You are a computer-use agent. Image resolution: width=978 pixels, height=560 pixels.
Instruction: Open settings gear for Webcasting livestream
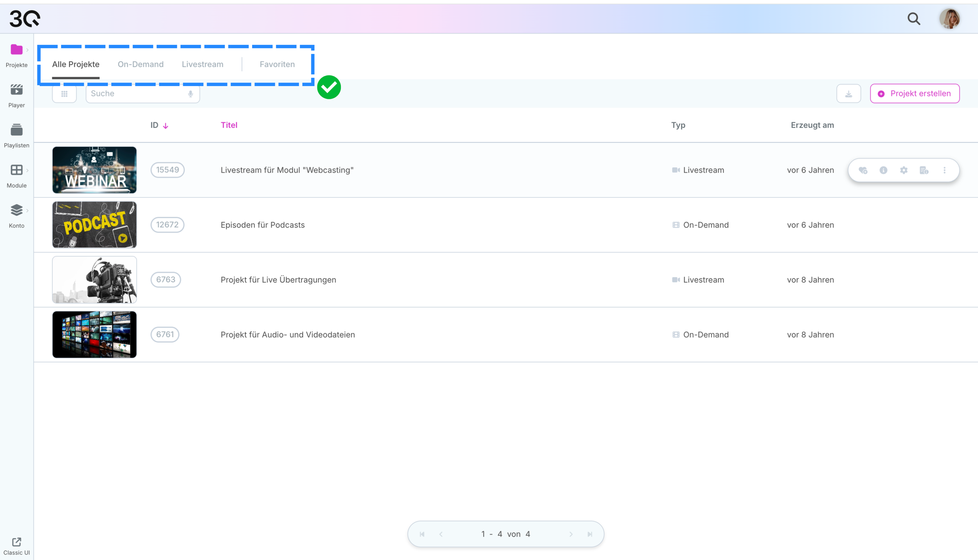point(904,170)
